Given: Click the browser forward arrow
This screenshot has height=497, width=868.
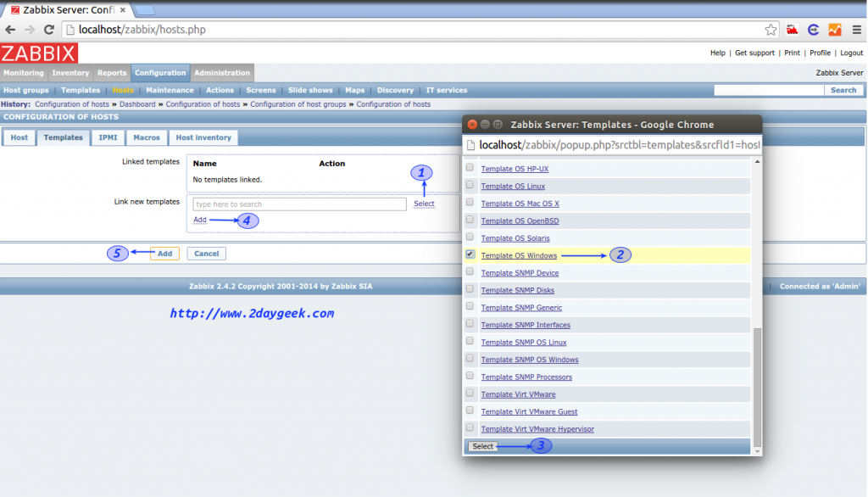Looking at the screenshot, I should [29, 28].
